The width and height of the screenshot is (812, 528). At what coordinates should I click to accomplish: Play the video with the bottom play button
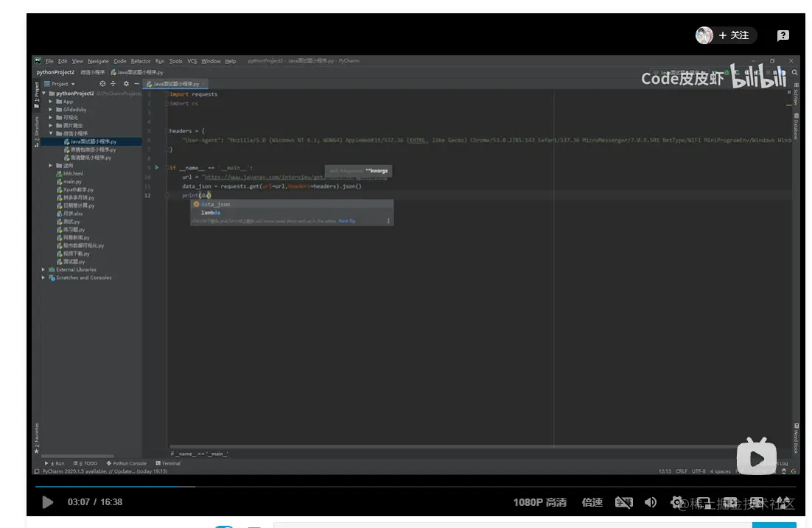(47, 501)
